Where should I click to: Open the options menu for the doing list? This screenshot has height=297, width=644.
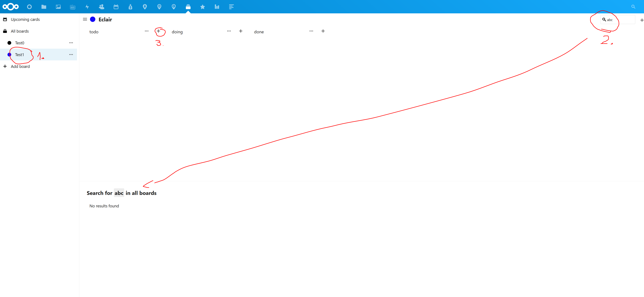[229, 31]
